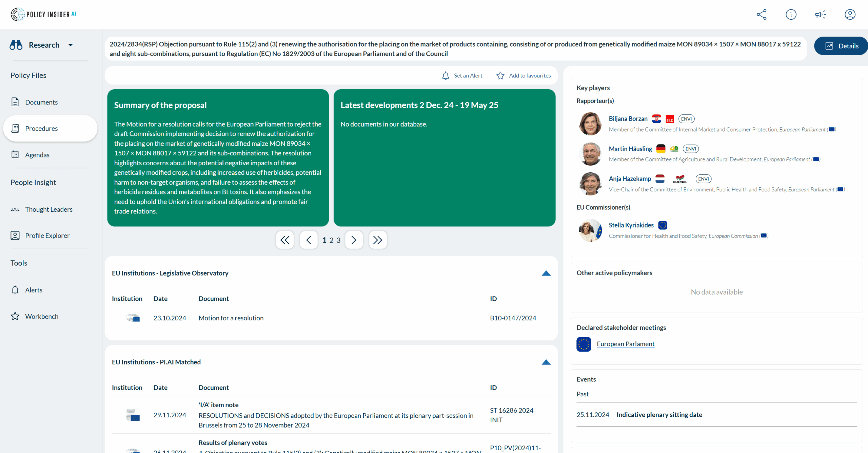Open Documents in the sidebar
Image resolution: width=868 pixels, height=453 pixels.
[x=41, y=102]
